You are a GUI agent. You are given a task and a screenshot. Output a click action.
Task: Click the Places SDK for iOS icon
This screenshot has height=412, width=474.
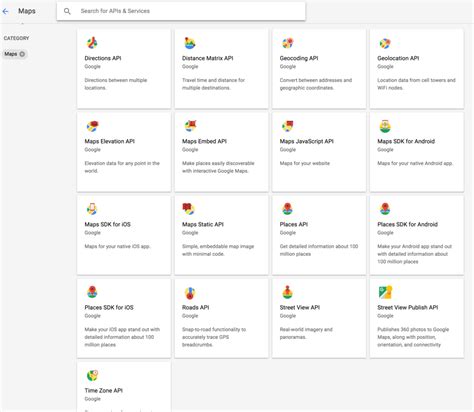92,292
